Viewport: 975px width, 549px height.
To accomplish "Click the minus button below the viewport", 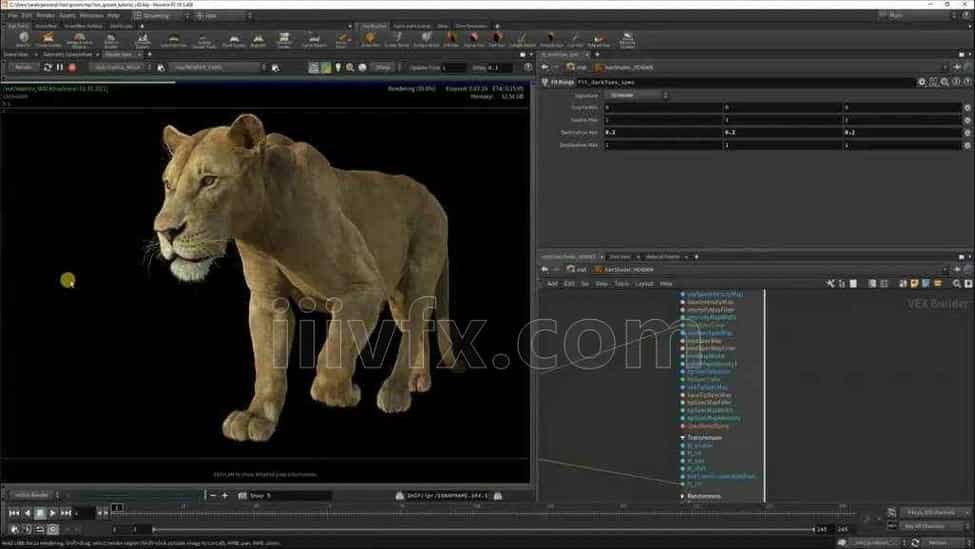I will [213, 496].
